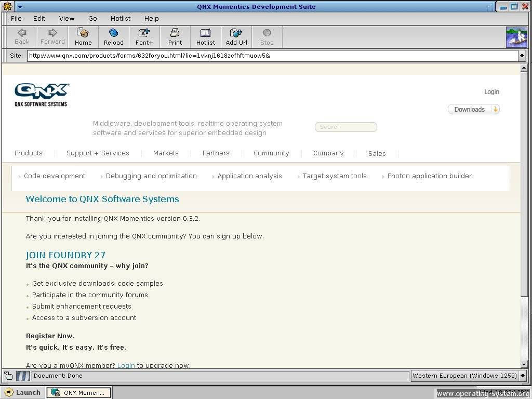Screen dimensions: 532x399
Task: Open Support + Services navigation item
Action: pos(98,153)
